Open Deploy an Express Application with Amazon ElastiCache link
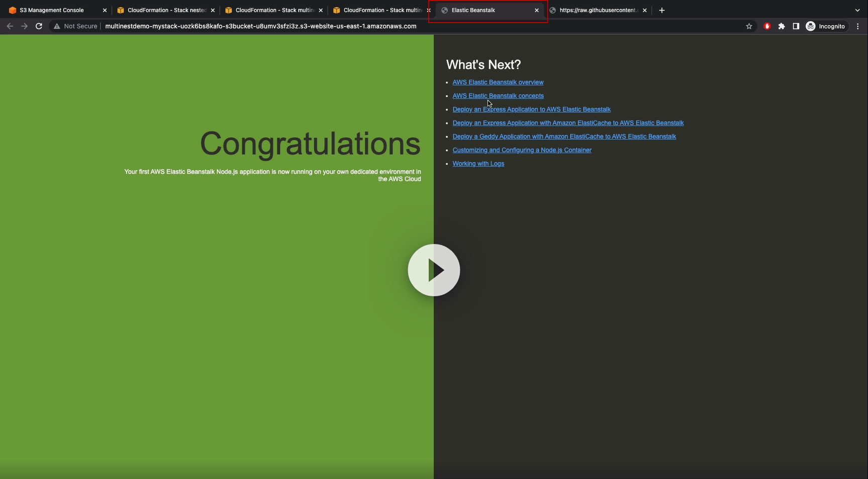Screen dimensions: 868x479 (568, 123)
